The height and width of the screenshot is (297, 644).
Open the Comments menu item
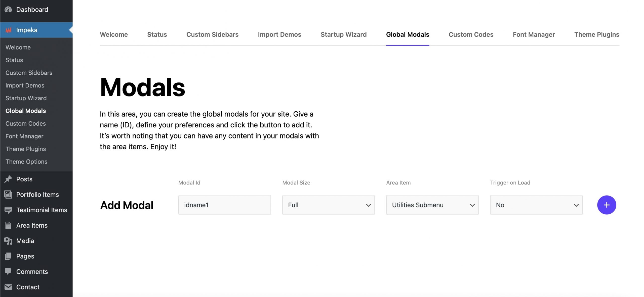tap(32, 272)
